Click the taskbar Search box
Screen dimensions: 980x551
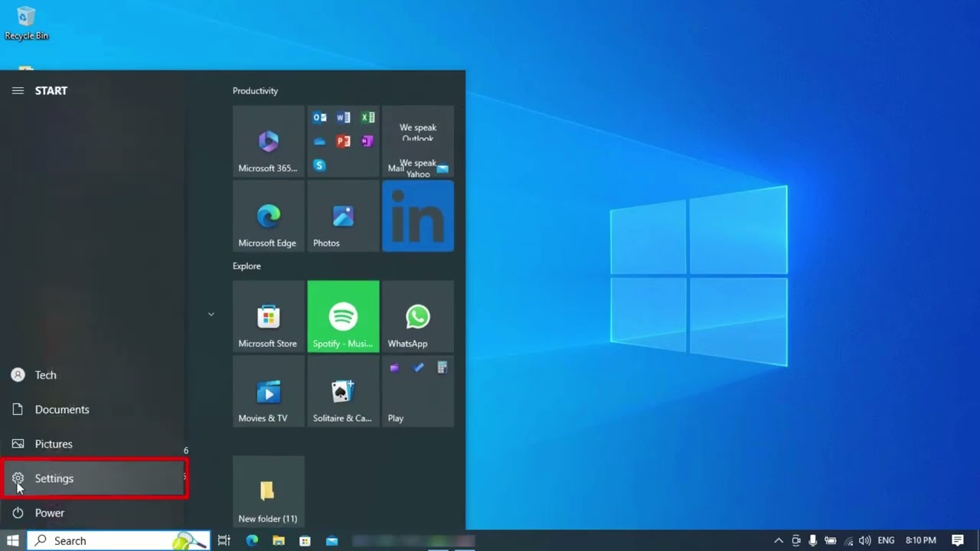pos(119,540)
